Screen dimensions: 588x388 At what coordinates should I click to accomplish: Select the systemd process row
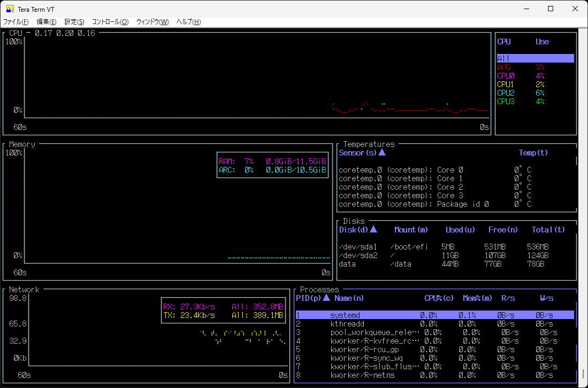point(435,315)
